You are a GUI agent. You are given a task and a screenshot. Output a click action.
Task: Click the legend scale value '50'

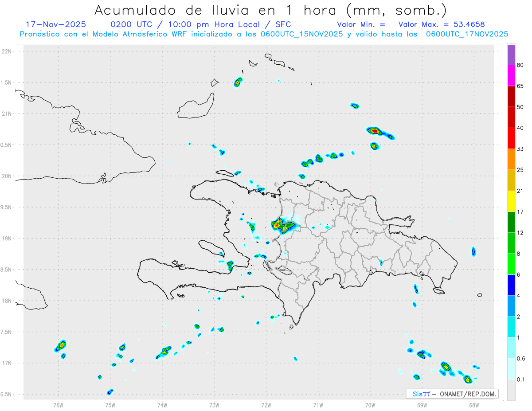pos(520,107)
